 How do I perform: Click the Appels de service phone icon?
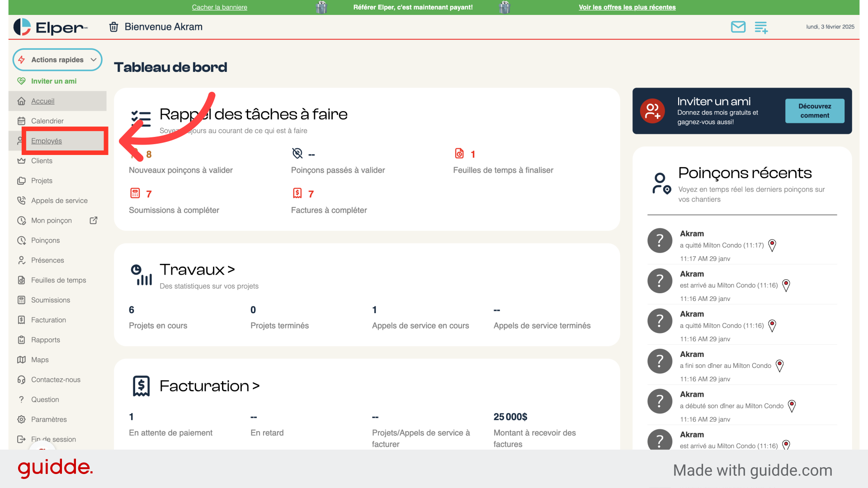click(x=21, y=201)
